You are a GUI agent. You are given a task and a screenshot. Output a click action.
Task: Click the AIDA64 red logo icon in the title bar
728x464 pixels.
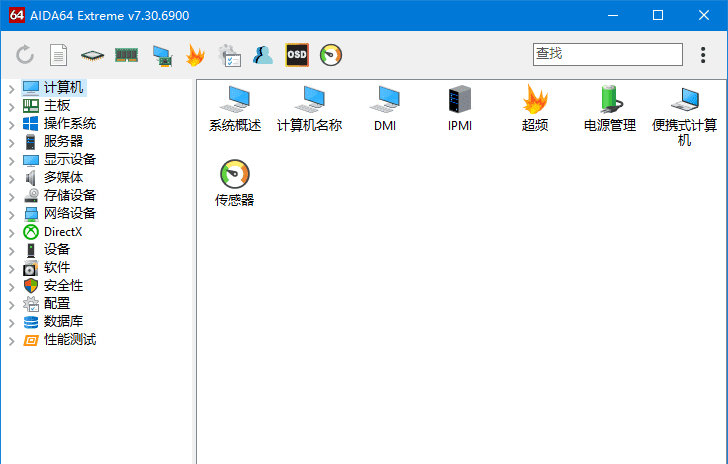tap(17, 15)
